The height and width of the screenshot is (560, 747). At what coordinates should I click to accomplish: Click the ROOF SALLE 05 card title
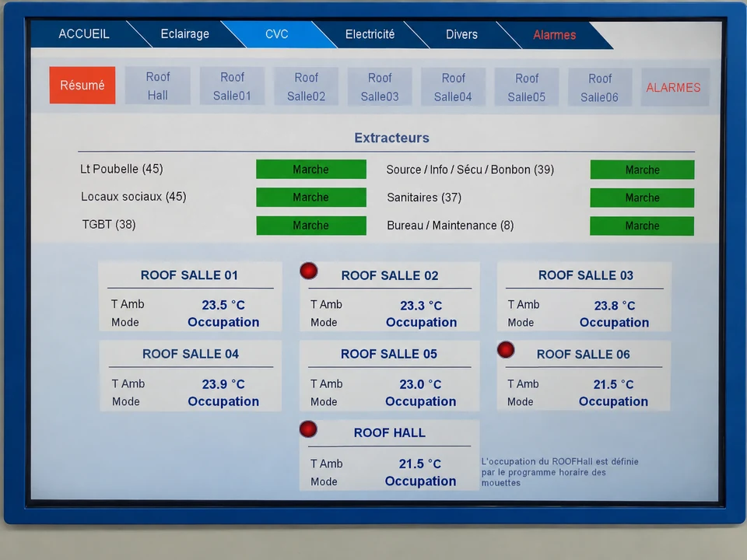(389, 354)
